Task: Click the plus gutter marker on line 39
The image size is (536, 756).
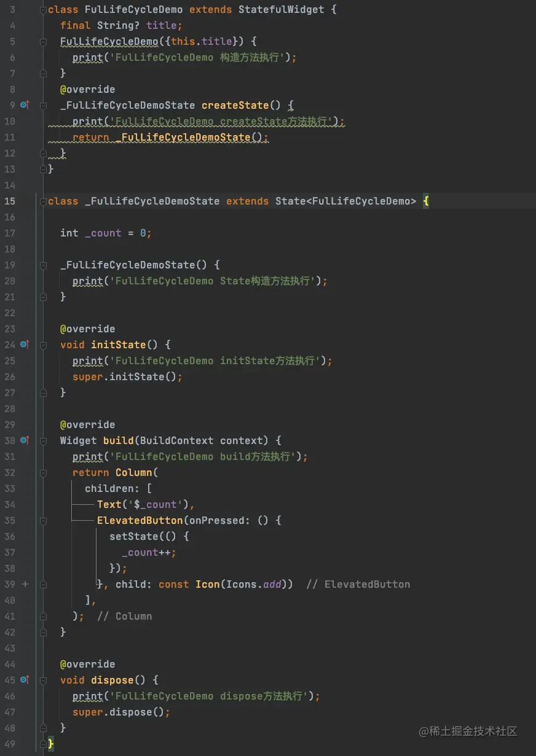Action: click(x=25, y=584)
